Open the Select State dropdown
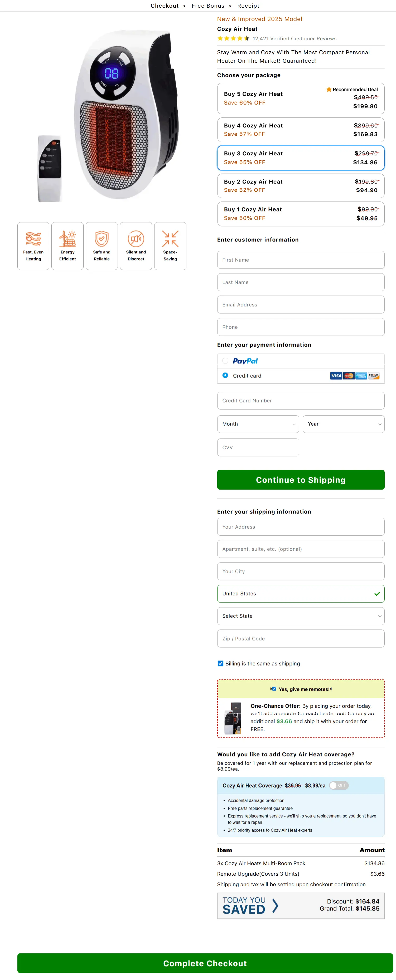Screen dimensions: 396x980 click(x=300, y=616)
